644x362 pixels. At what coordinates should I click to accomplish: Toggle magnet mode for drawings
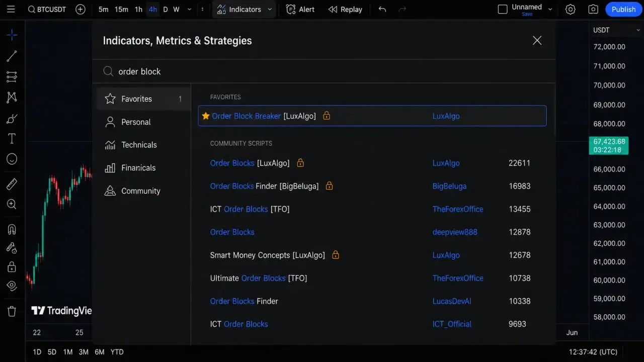[x=12, y=229]
